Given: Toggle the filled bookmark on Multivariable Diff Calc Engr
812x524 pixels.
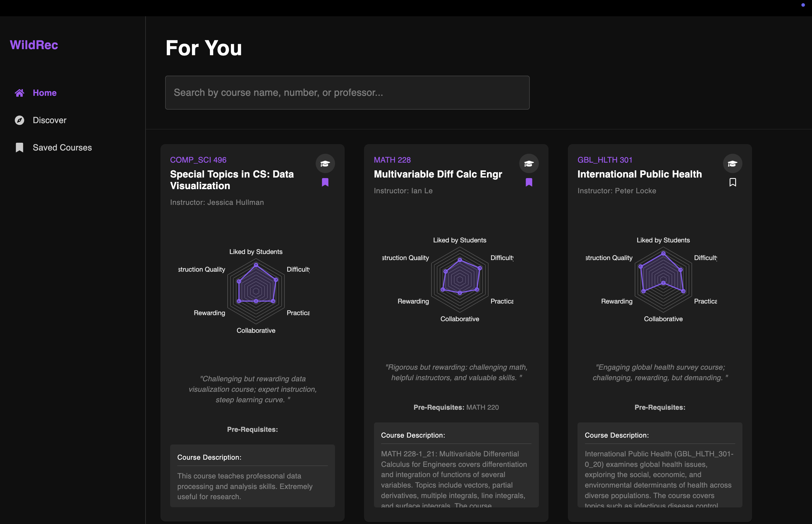Looking at the screenshot, I should click(x=529, y=182).
